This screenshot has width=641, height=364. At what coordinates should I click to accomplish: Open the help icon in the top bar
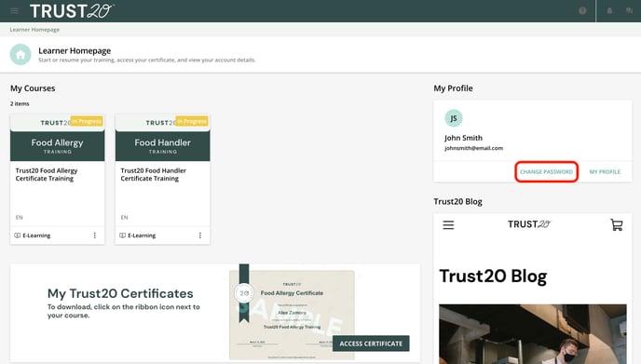click(582, 11)
